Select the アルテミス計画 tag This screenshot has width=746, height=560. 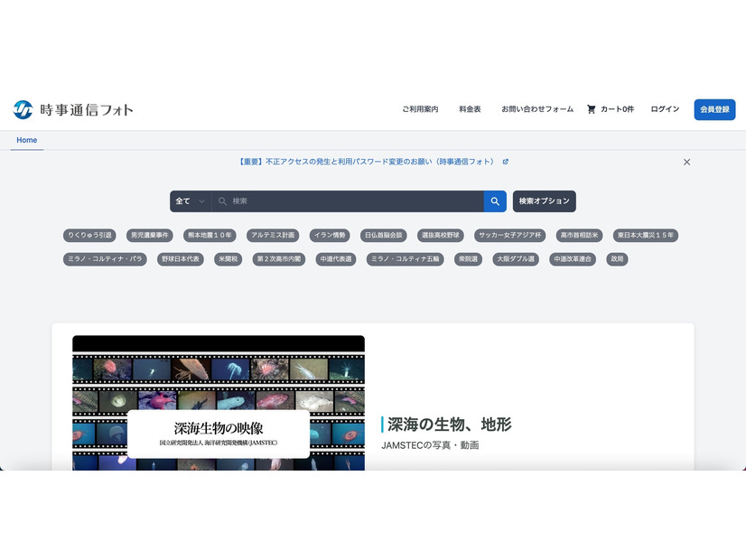(273, 235)
